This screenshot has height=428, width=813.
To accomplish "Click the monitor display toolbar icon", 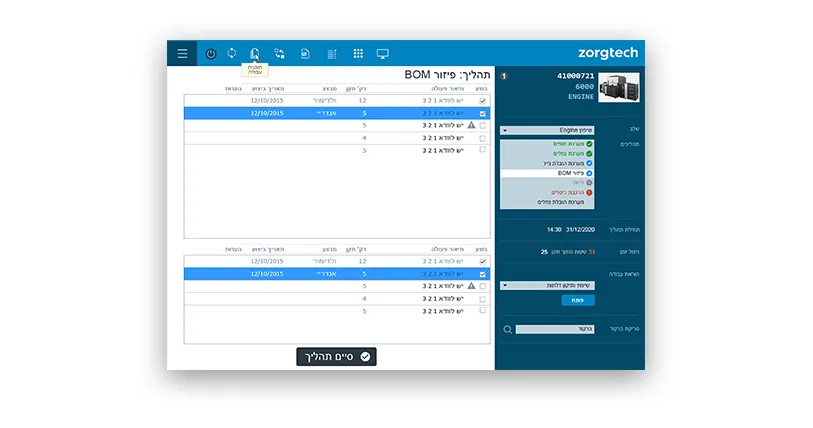I will coord(383,53).
